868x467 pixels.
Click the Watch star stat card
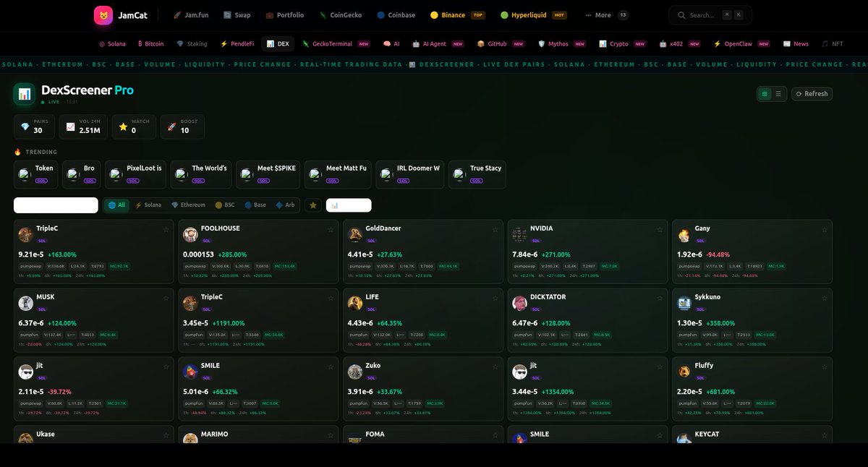point(134,127)
